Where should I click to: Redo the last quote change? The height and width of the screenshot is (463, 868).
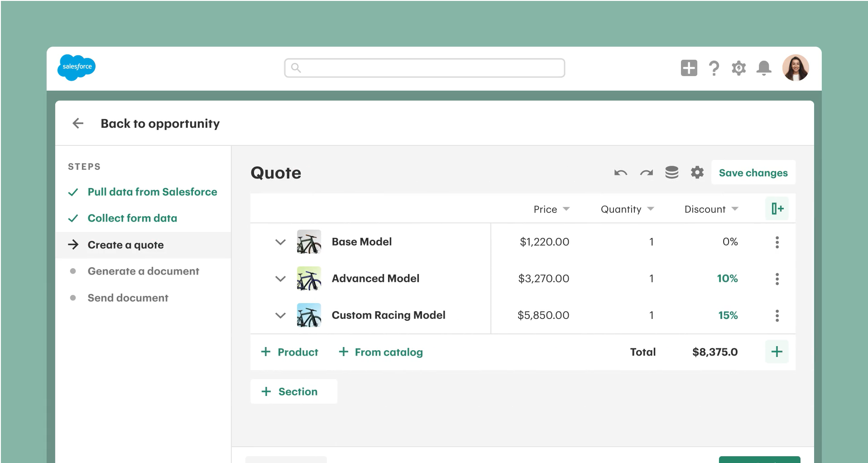click(646, 173)
